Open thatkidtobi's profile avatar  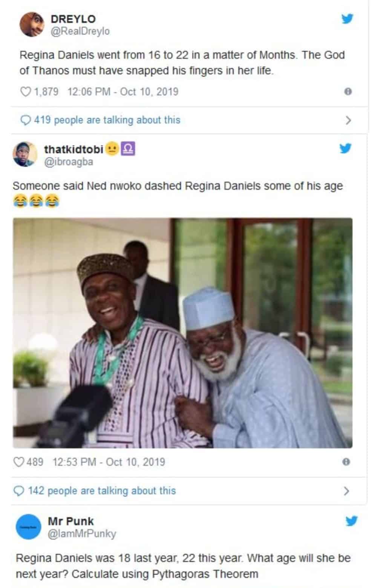tap(25, 154)
